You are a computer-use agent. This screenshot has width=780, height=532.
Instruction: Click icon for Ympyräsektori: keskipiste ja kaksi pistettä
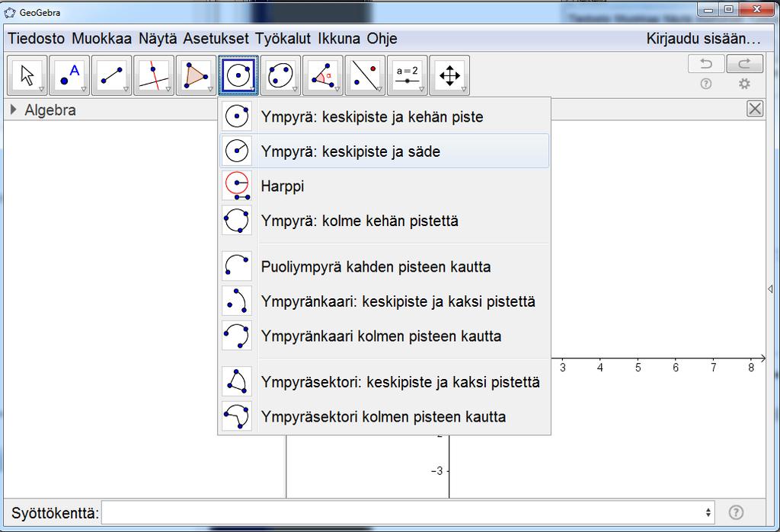(237, 381)
